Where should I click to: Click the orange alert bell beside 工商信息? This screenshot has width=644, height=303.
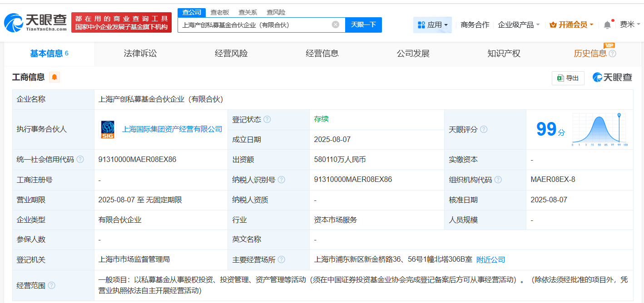coord(54,77)
